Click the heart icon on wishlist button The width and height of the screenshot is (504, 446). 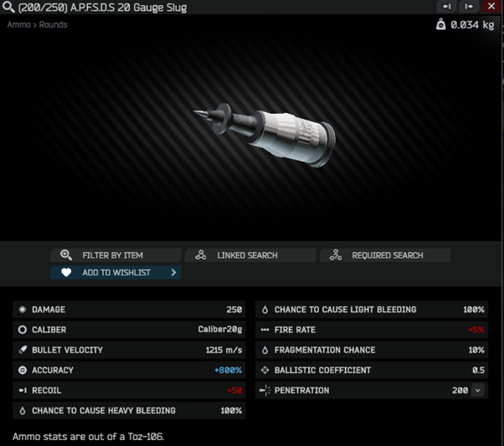[66, 273]
